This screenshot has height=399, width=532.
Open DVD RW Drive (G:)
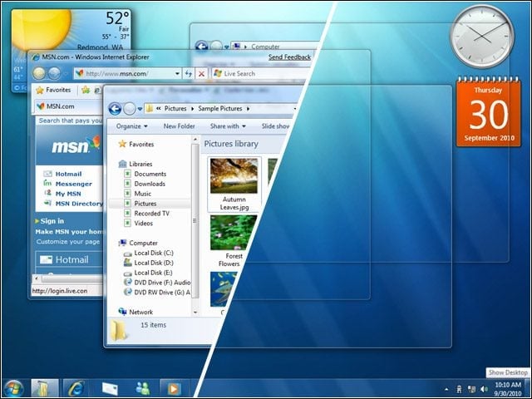pyautogui.click(x=157, y=292)
